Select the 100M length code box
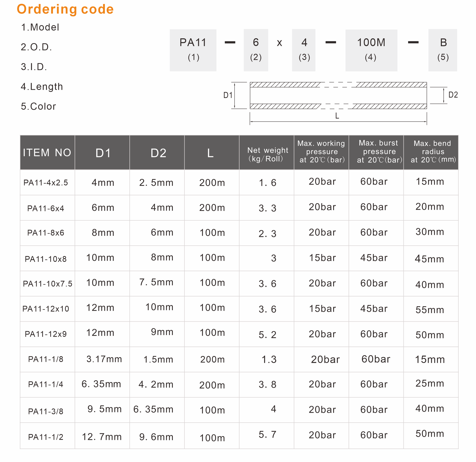Screen dimensions: 476x462 pos(371,50)
